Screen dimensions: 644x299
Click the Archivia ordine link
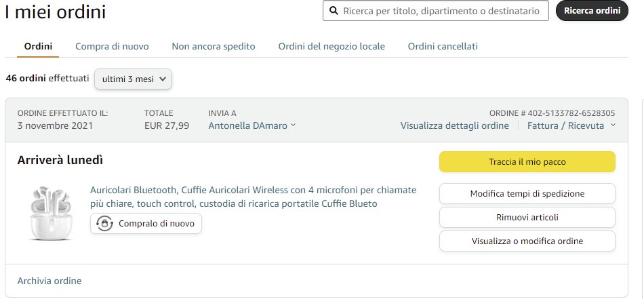coord(49,281)
